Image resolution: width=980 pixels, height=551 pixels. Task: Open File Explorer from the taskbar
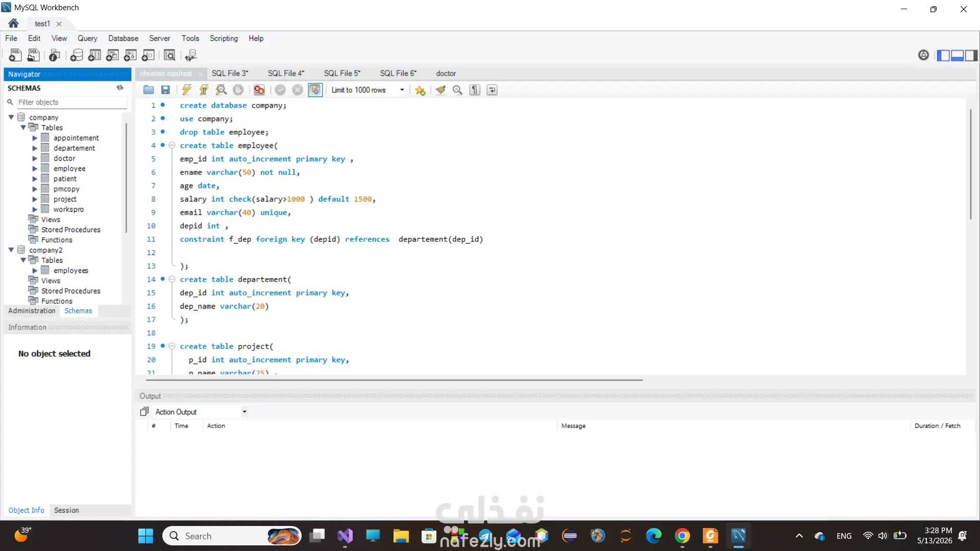(x=401, y=536)
